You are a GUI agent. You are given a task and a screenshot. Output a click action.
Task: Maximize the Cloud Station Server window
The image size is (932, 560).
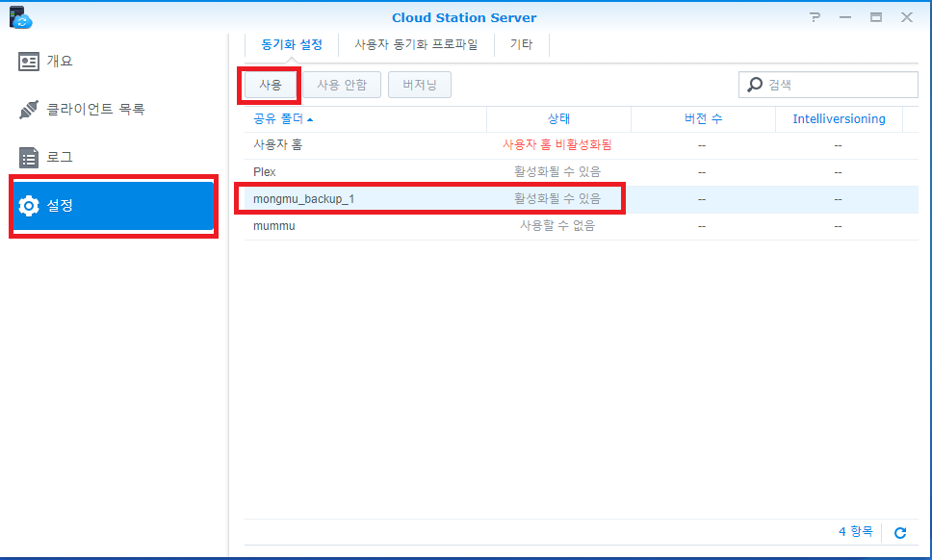click(876, 17)
